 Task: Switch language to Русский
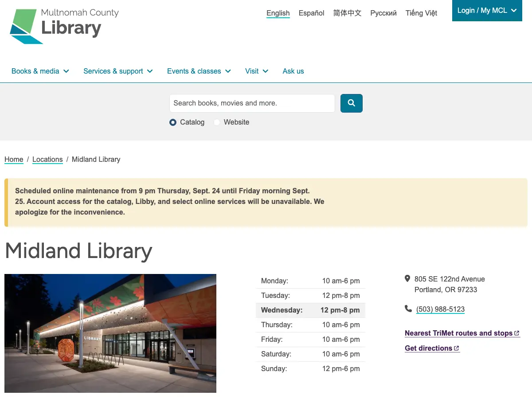click(x=383, y=13)
